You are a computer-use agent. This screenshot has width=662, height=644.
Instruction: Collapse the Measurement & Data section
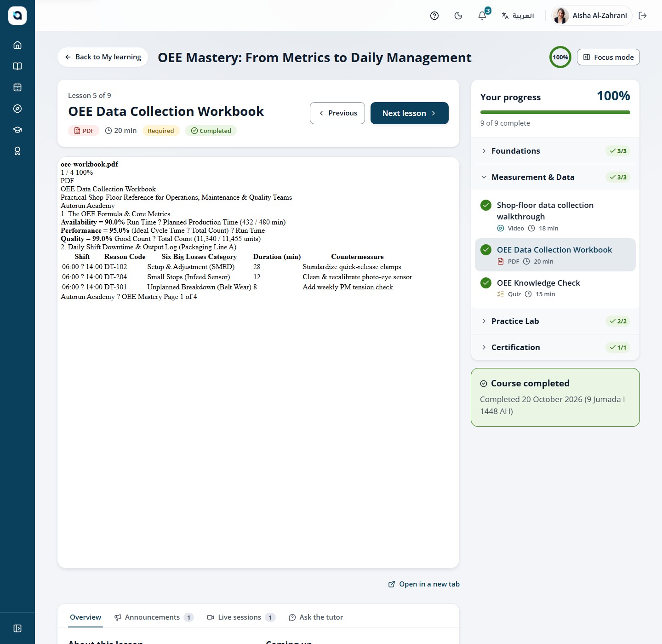(555, 177)
